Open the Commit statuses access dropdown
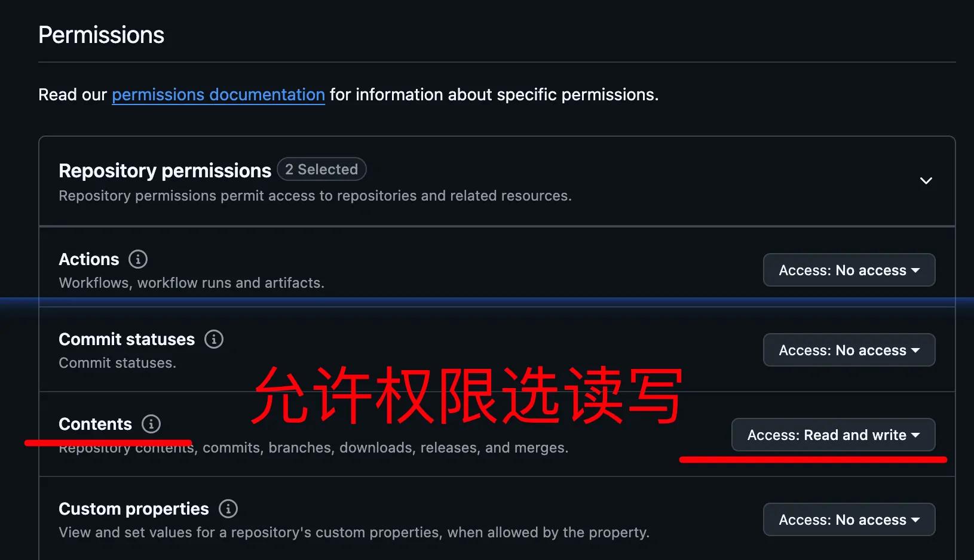This screenshot has width=974, height=560. click(x=849, y=350)
